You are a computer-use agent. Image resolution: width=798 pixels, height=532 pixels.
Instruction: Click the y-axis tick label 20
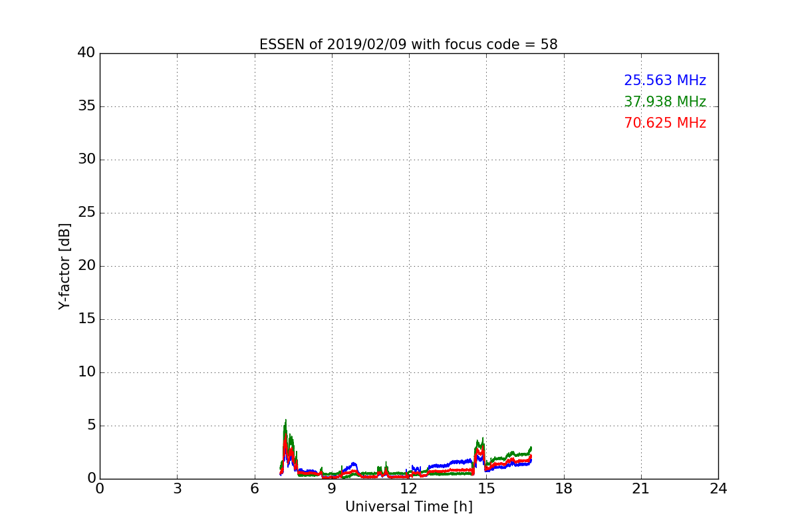[86, 266]
